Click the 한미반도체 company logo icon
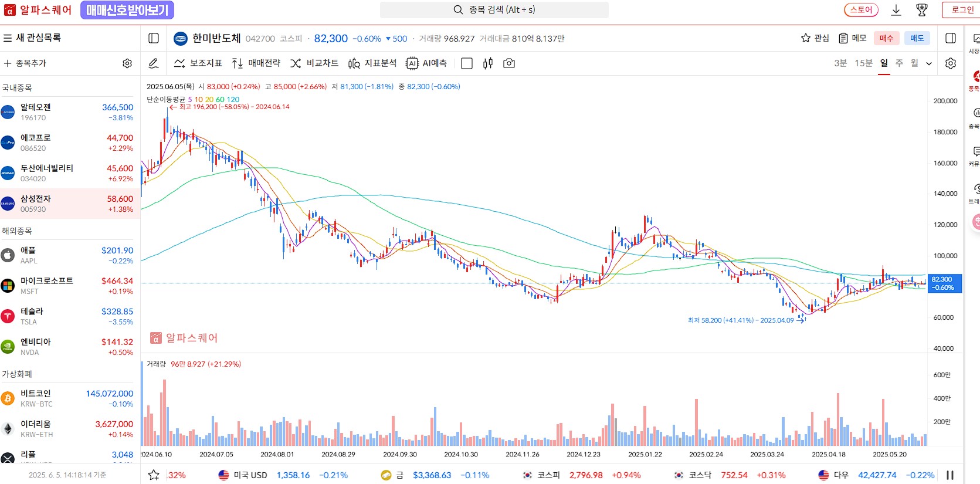The height and width of the screenshot is (484, 980). pos(181,39)
